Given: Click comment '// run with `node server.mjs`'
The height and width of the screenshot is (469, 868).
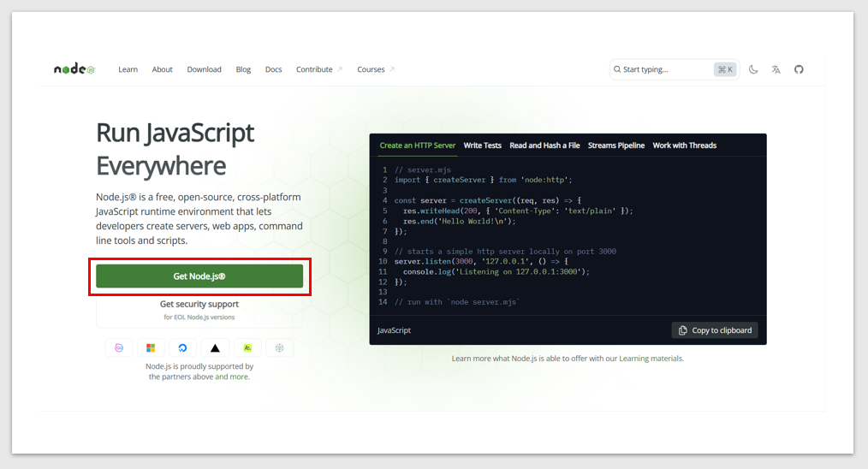Looking at the screenshot, I should click(x=457, y=302).
